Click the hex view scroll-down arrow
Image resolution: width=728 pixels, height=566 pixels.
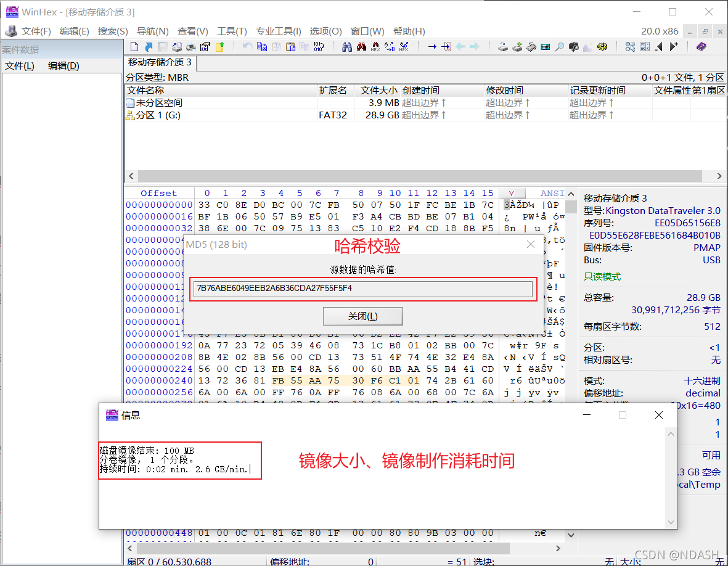(x=571, y=535)
